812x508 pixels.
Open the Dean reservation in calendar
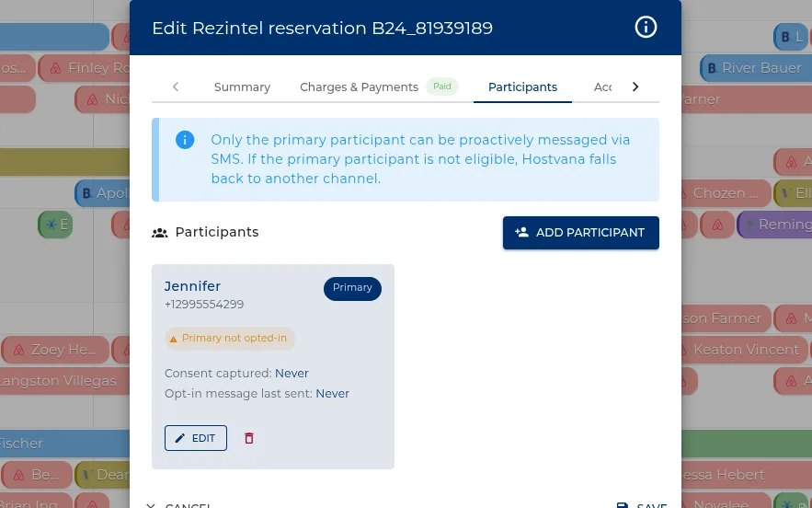pyautogui.click(x=103, y=474)
